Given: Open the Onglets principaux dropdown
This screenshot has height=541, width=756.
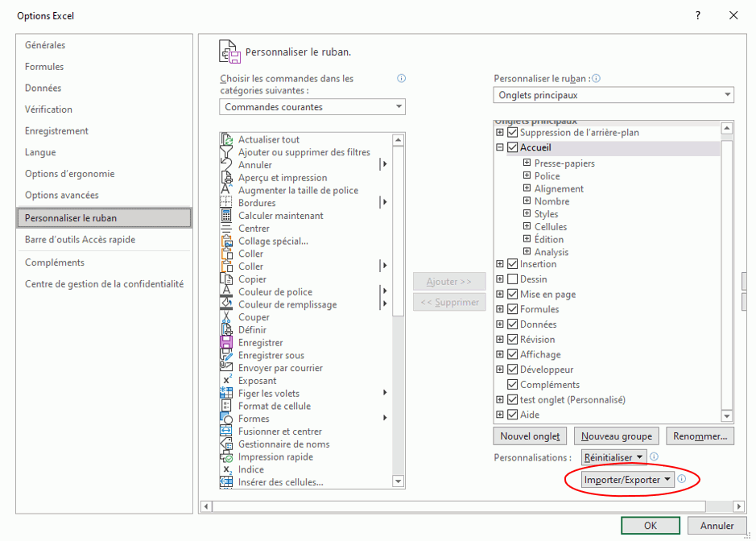Looking at the screenshot, I should [613, 95].
